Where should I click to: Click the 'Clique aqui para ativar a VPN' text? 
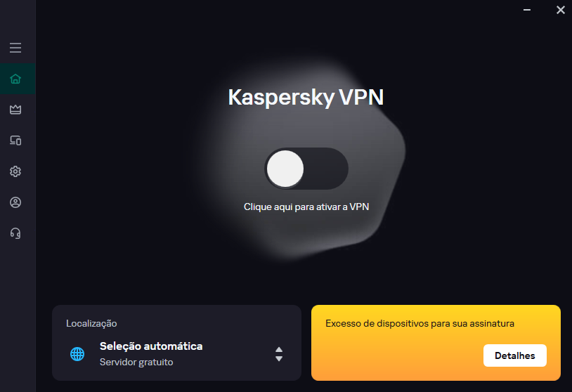pos(306,207)
